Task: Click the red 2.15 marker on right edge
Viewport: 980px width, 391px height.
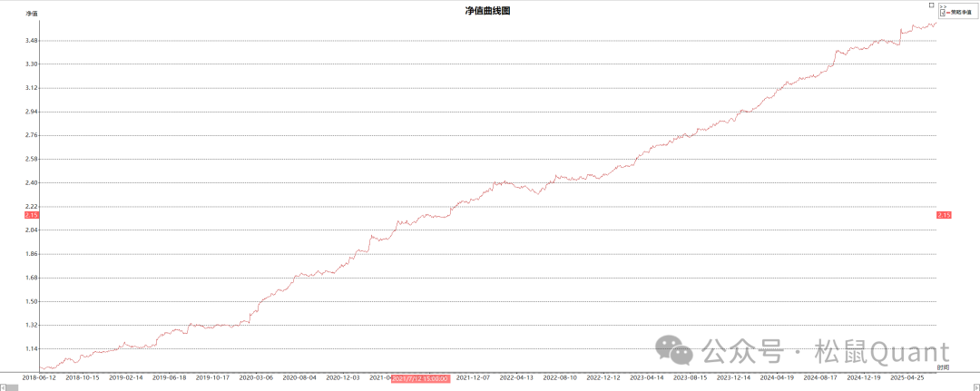Action: pos(944,214)
